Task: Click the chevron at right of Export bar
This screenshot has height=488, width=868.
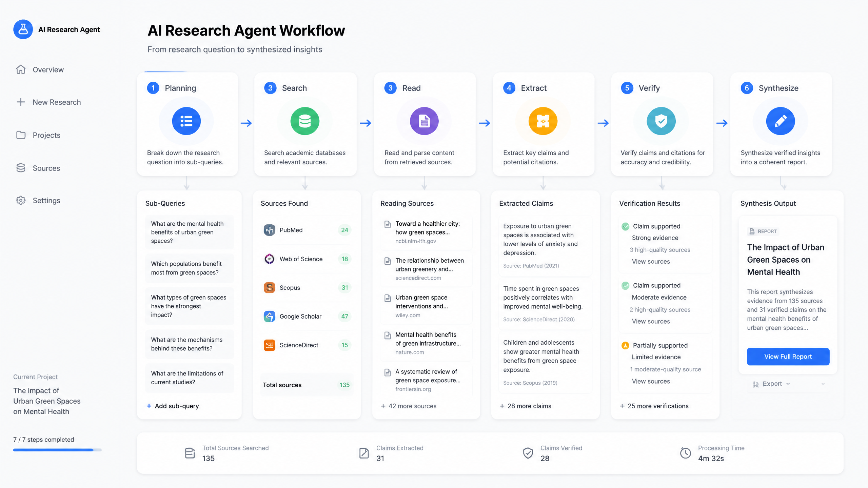Action: tap(823, 384)
